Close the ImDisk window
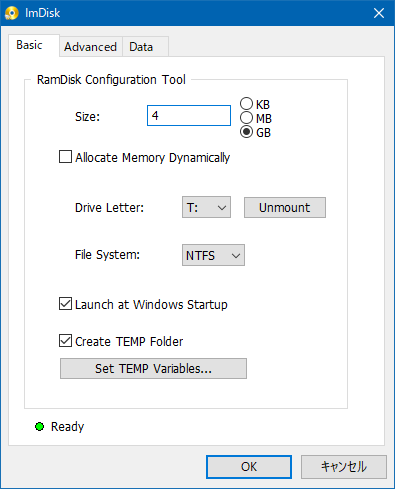 tap(379, 13)
